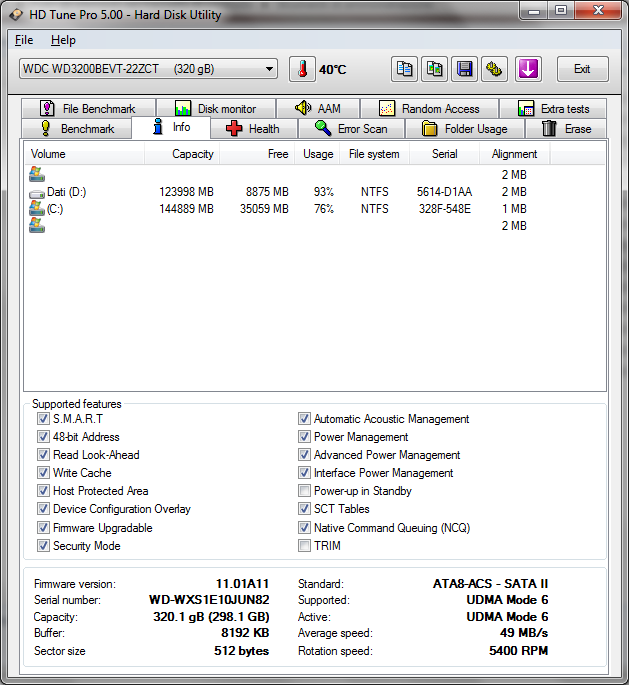Toggle the Native Command Queuing (NCQ) checkbox

(x=304, y=527)
